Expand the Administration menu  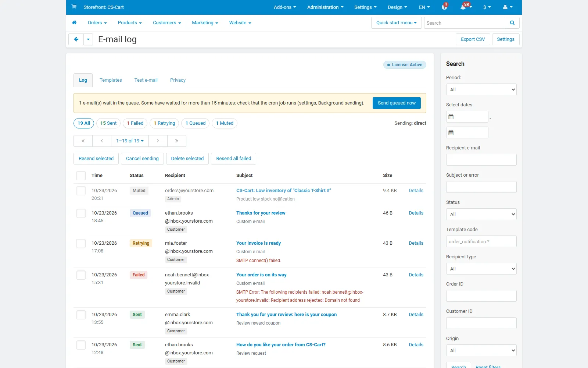(325, 7)
